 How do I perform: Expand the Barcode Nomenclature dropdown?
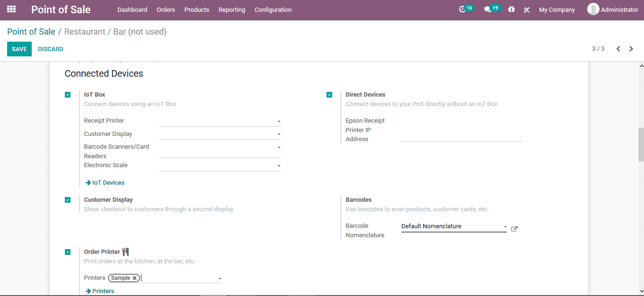click(x=505, y=226)
